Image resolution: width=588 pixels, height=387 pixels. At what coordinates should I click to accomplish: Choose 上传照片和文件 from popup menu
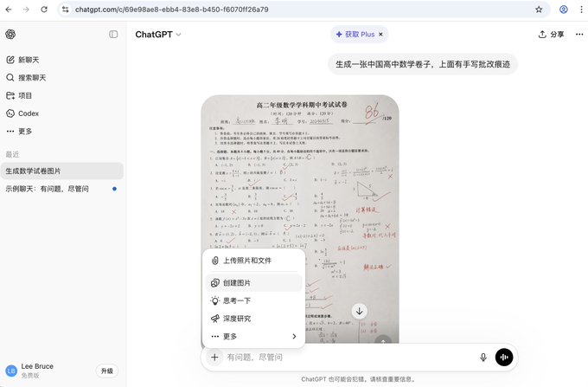tap(254, 261)
